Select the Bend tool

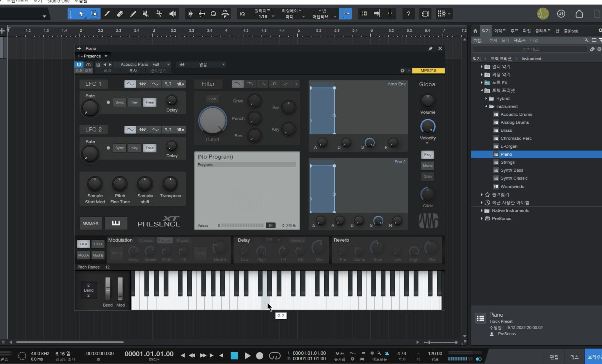click(x=159, y=14)
